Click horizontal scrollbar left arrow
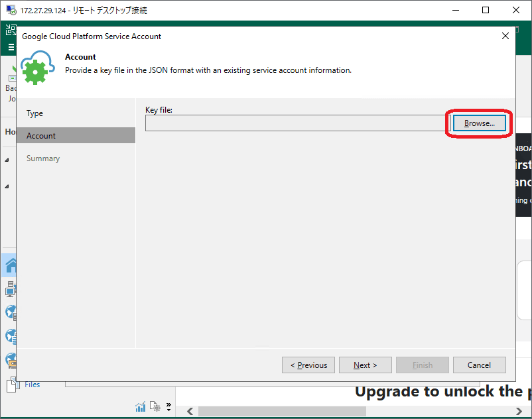The width and height of the screenshot is (532, 419). coord(190,411)
